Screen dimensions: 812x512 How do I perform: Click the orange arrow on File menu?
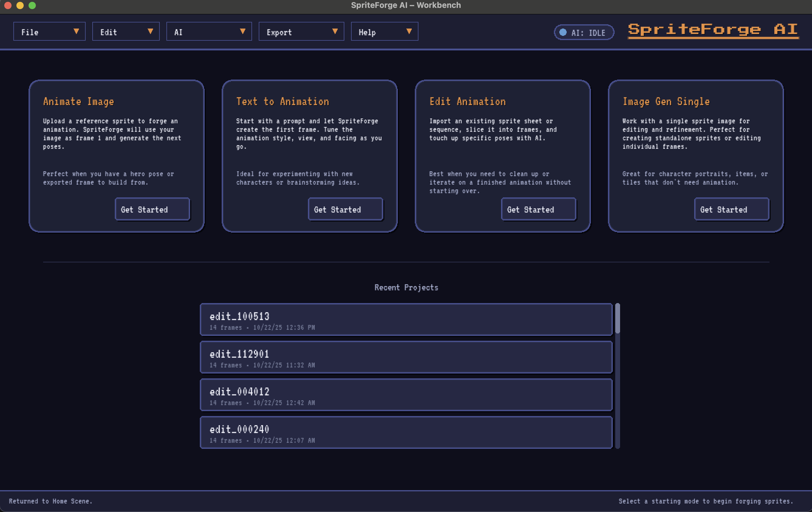point(76,31)
